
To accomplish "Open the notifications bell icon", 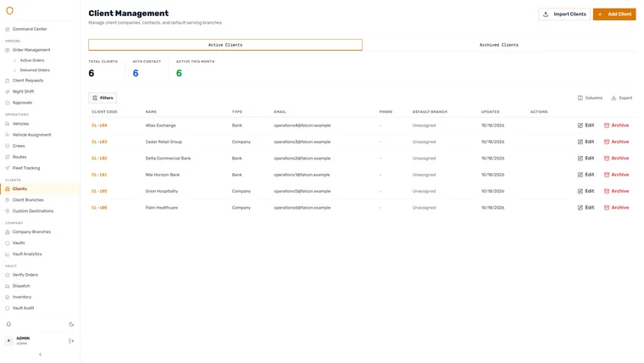I will [8, 324].
